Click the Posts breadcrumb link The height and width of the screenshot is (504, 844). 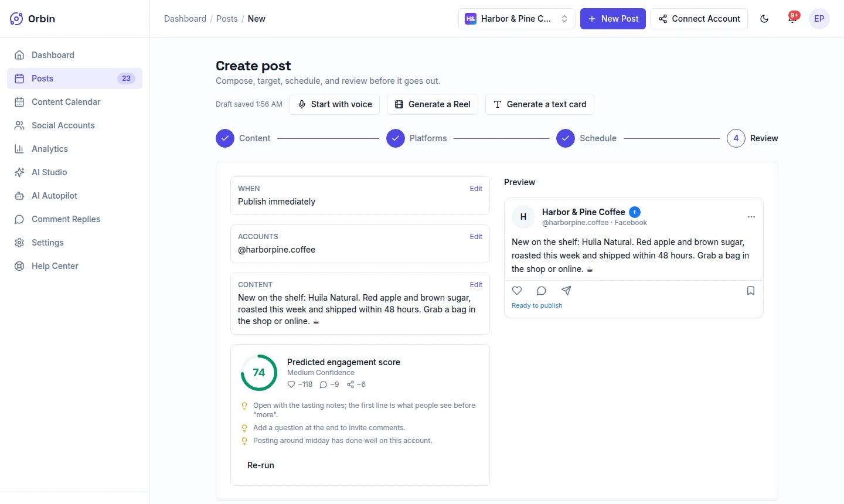pyautogui.click(x=227, y=19)
